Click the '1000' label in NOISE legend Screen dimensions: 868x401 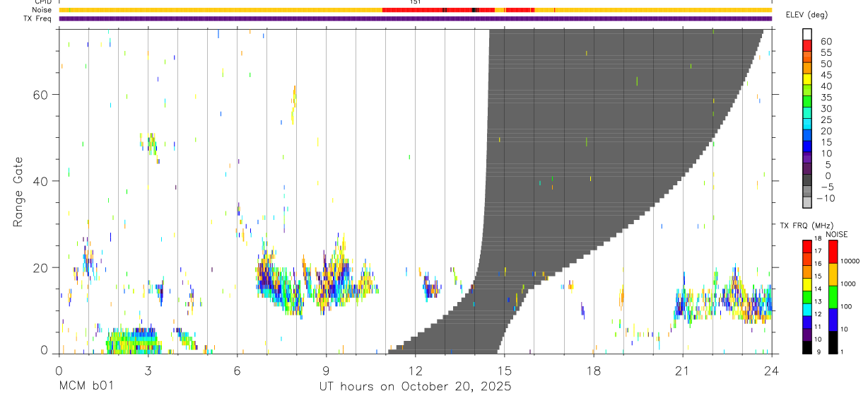[x=848, y=284]
